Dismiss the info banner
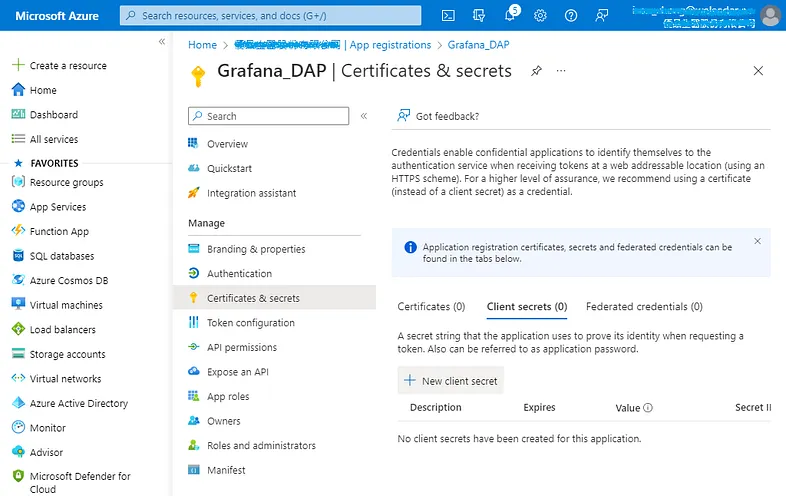 pyautogui.click(x=757, y=241)
